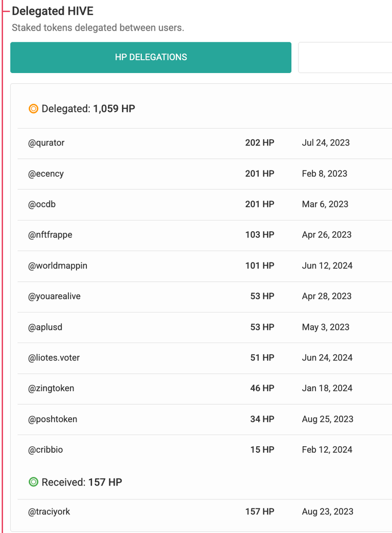Open the @worldmappin account link
Image resolution: width=392 pixels, height=533 pixels.
pyautogui.click(x=58, y=266)
